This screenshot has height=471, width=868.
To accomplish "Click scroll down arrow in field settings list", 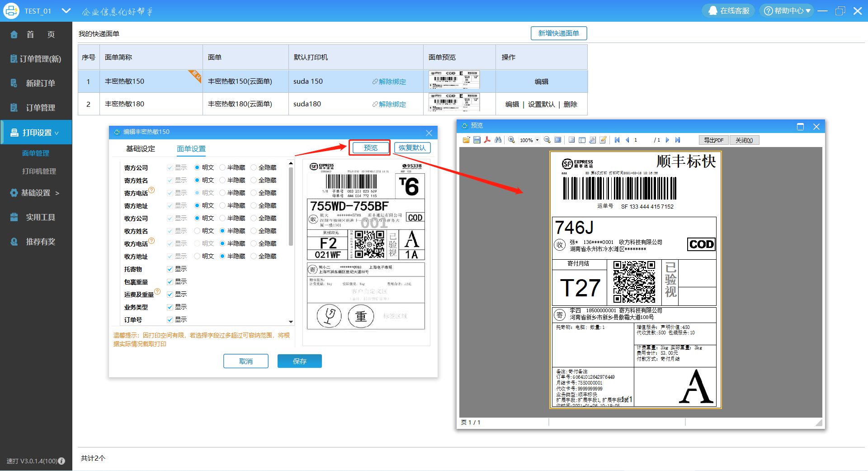I will [x=291, y=322].
